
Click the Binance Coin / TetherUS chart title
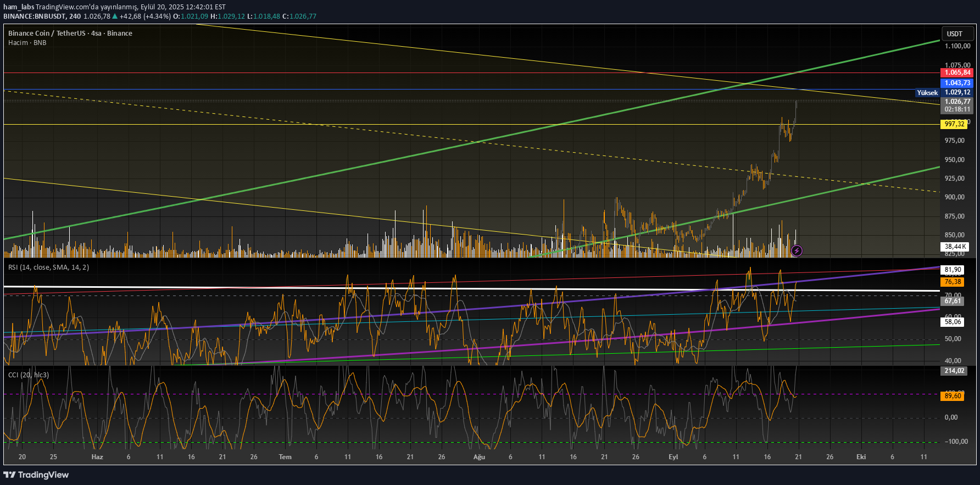click(70, 33)
